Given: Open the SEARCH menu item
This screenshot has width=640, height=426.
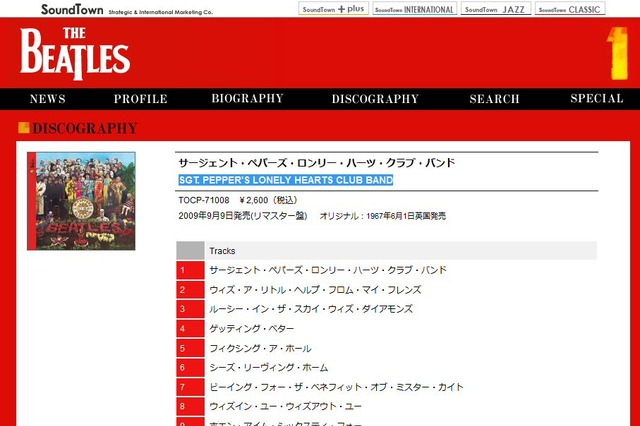Looking at the screenshot, I should pyautogui.click(x=494, y=99).
